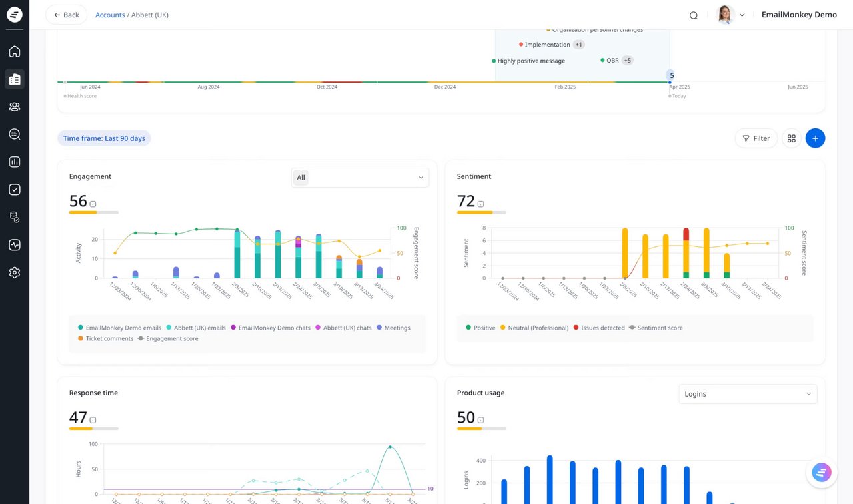This screenshot has width=853, height=504.
Task: Open the user profile menu chevron
Action: (x=742, y=15)
